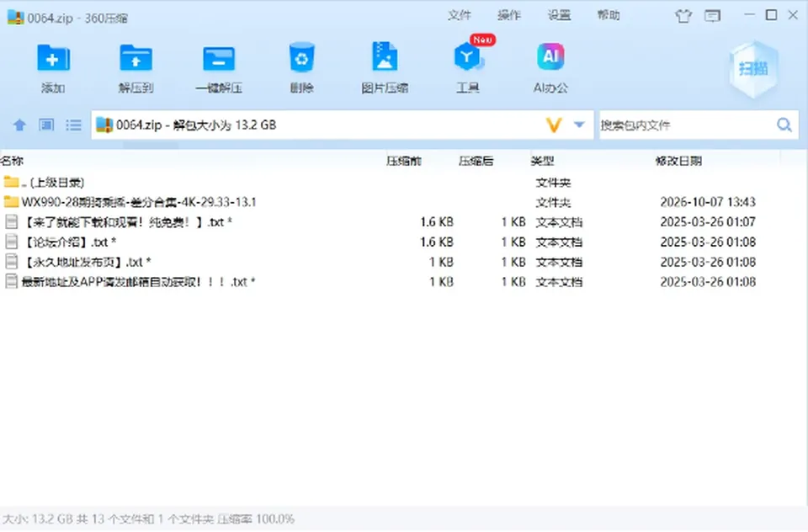Image resolution: width=808 pixels, height=532 pixels.
Task: Open the 工具 (Tools) icon
Action: tap(468, 56)
